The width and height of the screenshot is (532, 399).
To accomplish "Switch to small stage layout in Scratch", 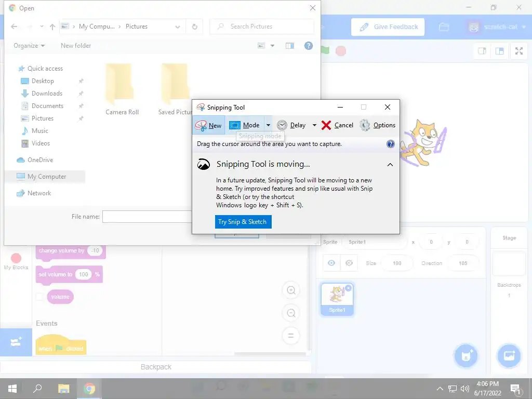I will pyautogui.click(x=482, y=51).
